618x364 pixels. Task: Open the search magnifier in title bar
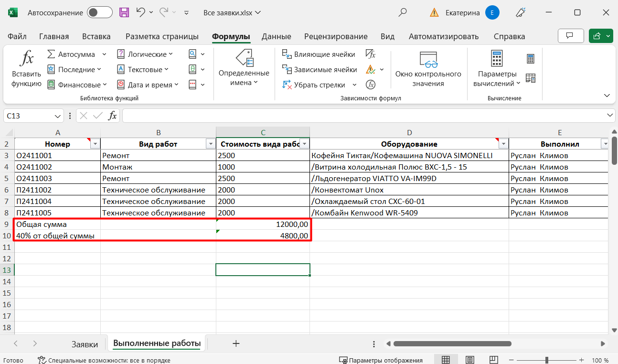[403, 13]
